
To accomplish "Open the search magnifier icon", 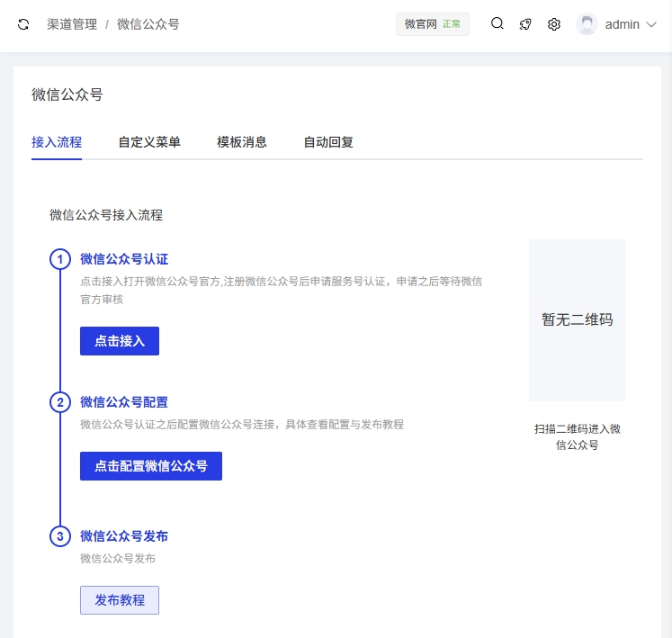I will (497, 24).
